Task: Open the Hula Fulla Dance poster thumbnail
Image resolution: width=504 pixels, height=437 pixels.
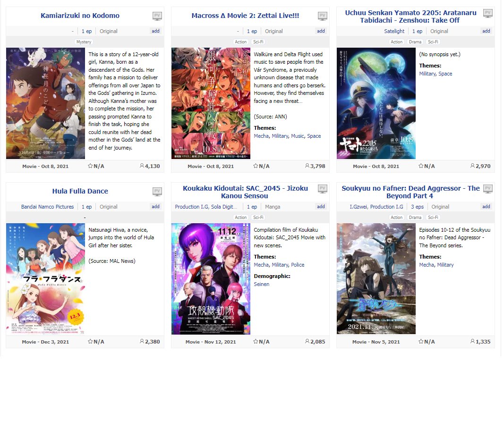Action: coord(46,279)
